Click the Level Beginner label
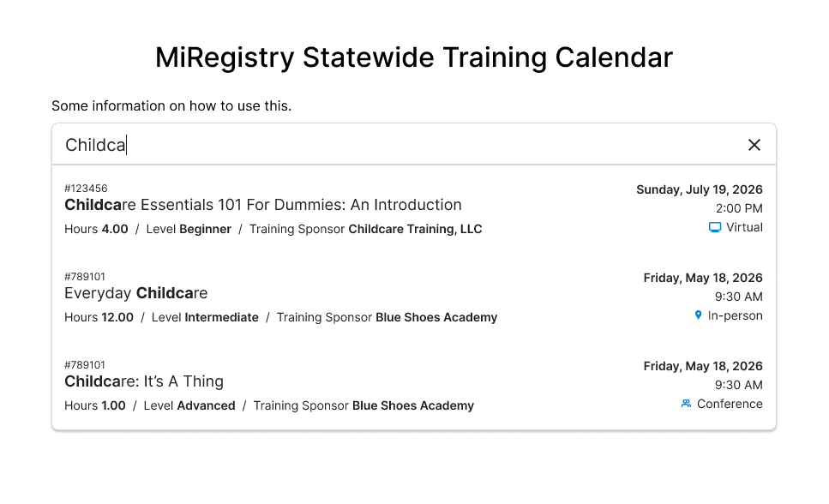The height and width of the screenshot is (504, 829). click(189, 229)
